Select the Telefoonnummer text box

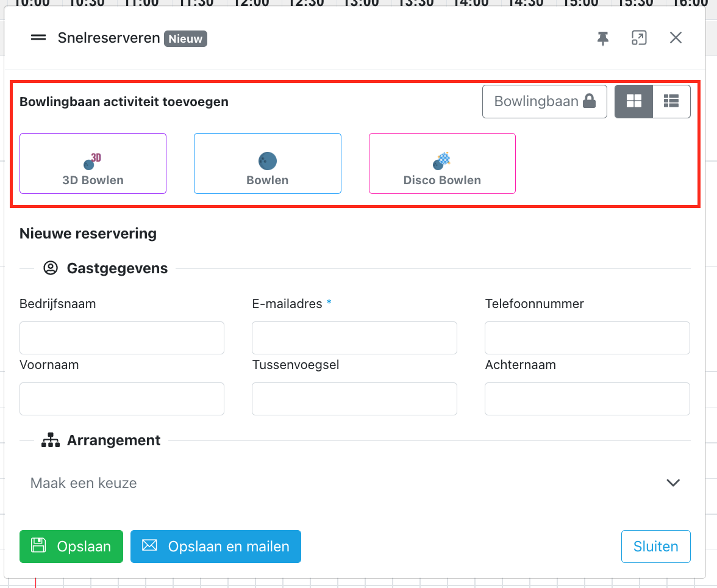(x=587, y=338)
